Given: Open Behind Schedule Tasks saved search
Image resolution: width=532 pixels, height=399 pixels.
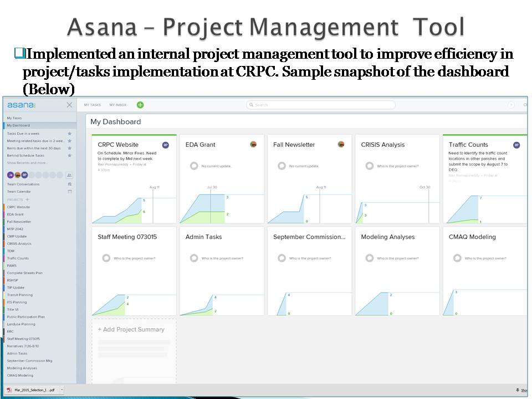Looking at the screenshot, I should click(x=25, y=155).
